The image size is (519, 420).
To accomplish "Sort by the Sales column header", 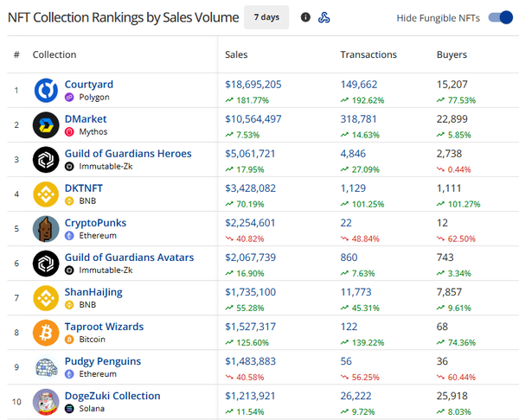I will (236, 54).
